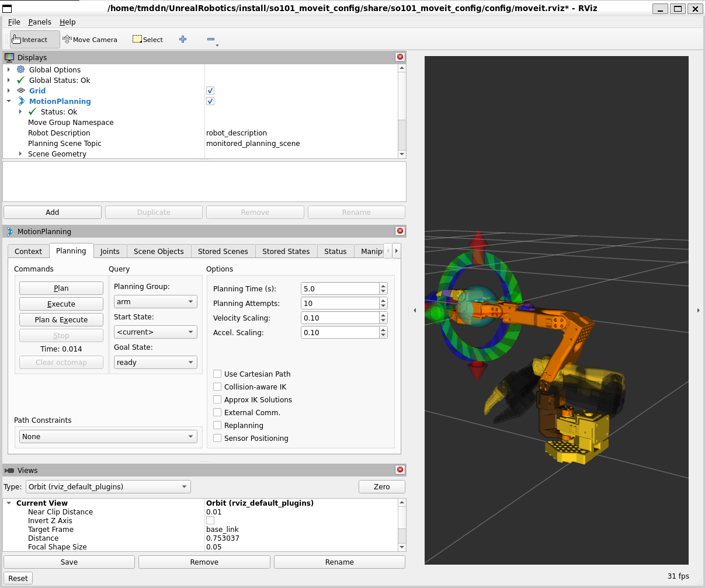Image resolution: width=705 pixels, height=588 pixels.
Task: Click the Global Status green checkmark icon
Action: click(21, 80)
